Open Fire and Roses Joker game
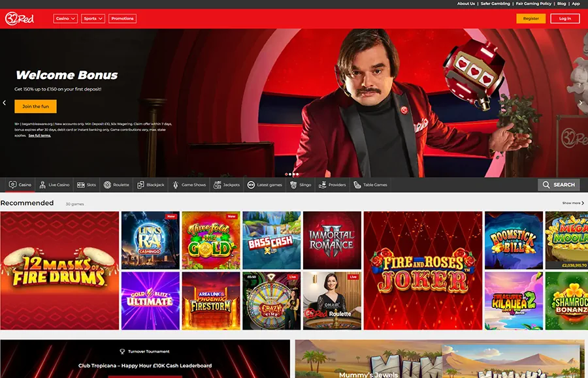Screen dimensions: 588x378 [423, 270]
